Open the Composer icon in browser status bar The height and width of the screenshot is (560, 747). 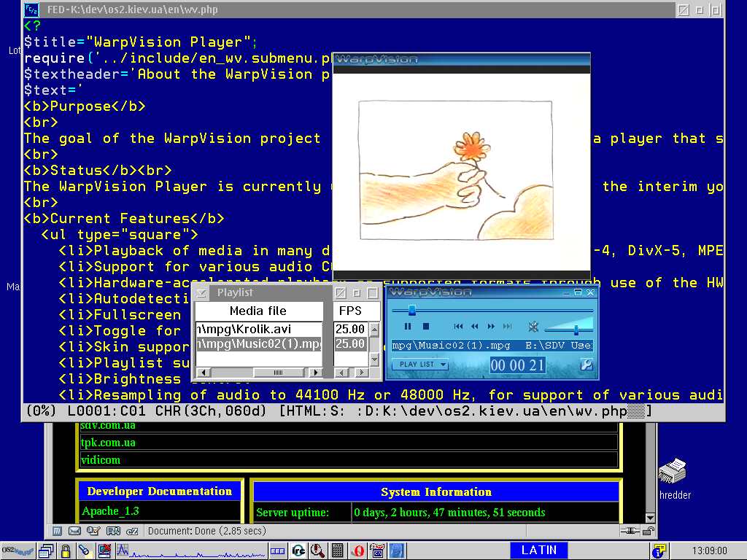[93, 531]
